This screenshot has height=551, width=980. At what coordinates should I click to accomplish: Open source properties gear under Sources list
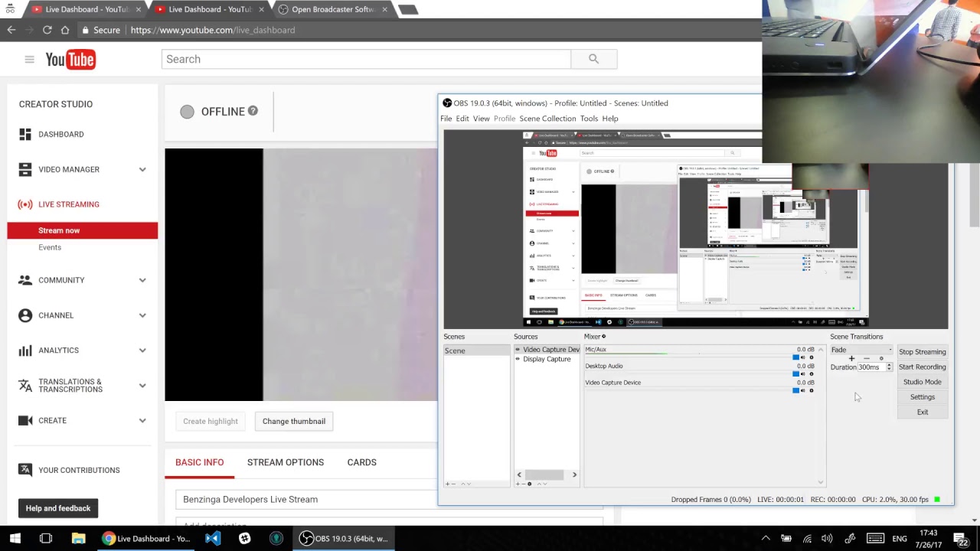coord(529,484)
